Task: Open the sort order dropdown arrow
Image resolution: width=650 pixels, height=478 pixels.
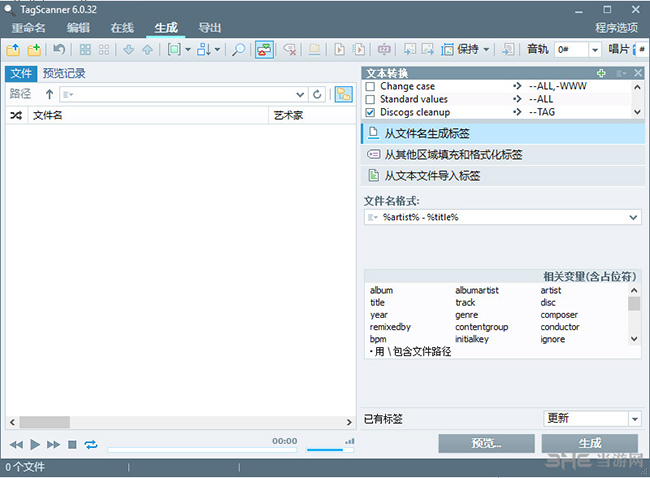Action: click(217, 50)
